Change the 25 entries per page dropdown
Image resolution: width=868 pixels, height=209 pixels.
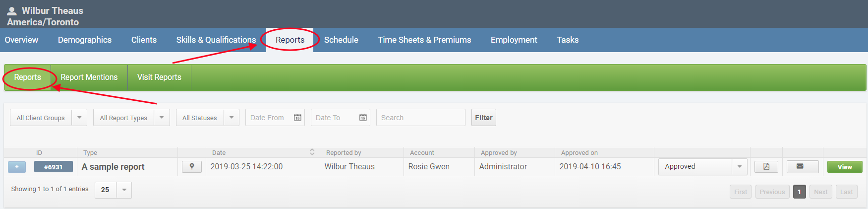[113, 190]
